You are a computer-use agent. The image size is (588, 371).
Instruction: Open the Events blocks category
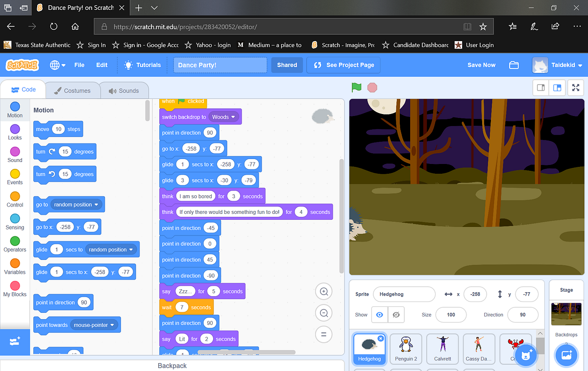click(x=15, y=180)
